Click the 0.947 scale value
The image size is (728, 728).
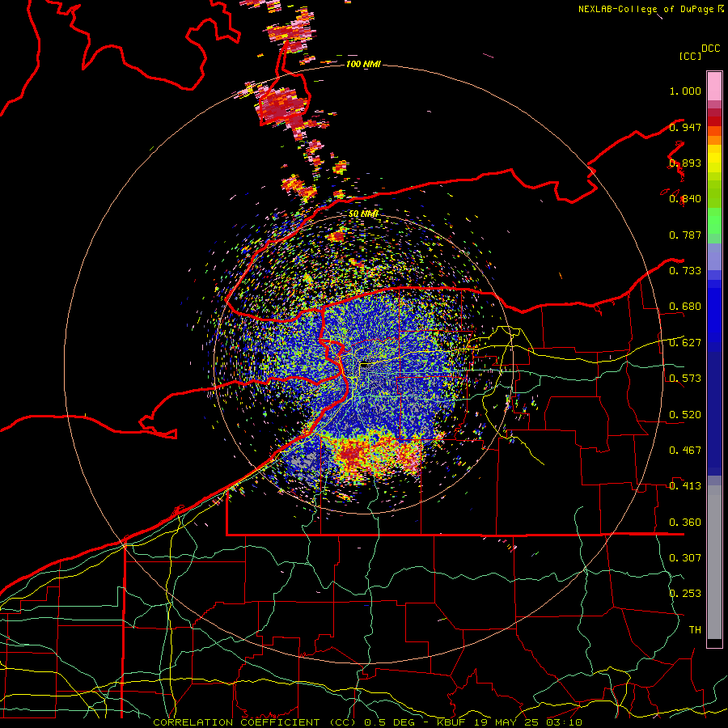click(x=685, y=127)
